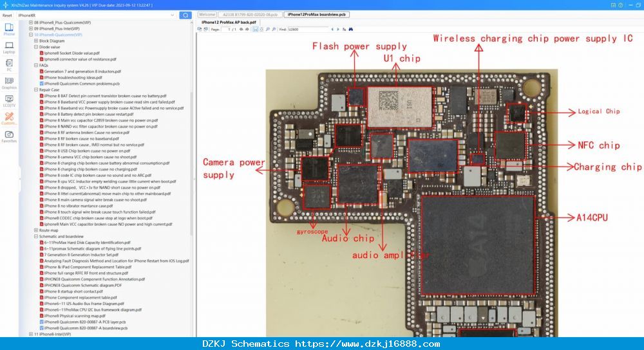Open iPhone 8 camera VCC chip borken file
644x350 pixels.
click(90, 157)
